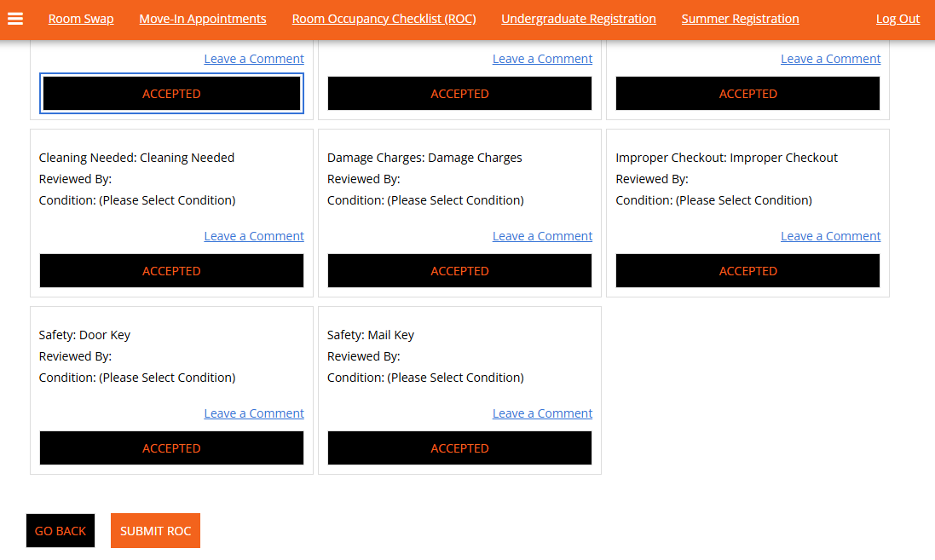The height and width of the screenshot is (560, 935).
Task: Submit the ROC form
Action: point(155,531)
